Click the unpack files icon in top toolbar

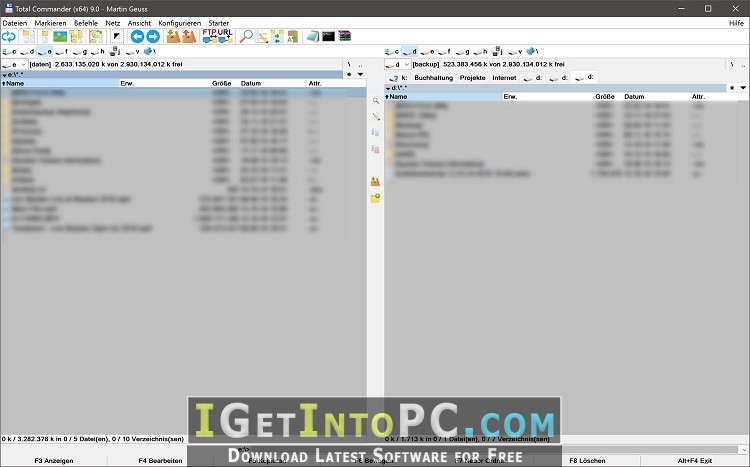189,36
